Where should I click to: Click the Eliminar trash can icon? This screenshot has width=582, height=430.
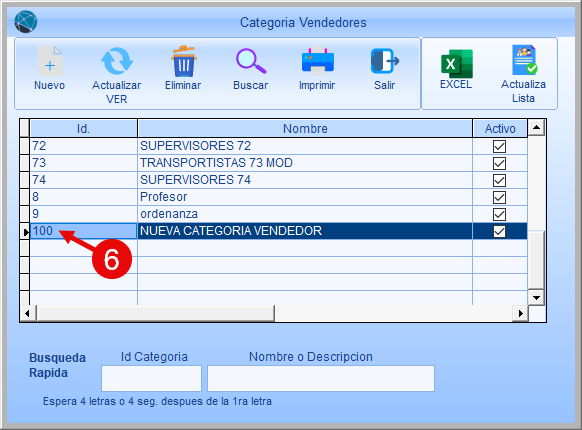coord(183,61)
